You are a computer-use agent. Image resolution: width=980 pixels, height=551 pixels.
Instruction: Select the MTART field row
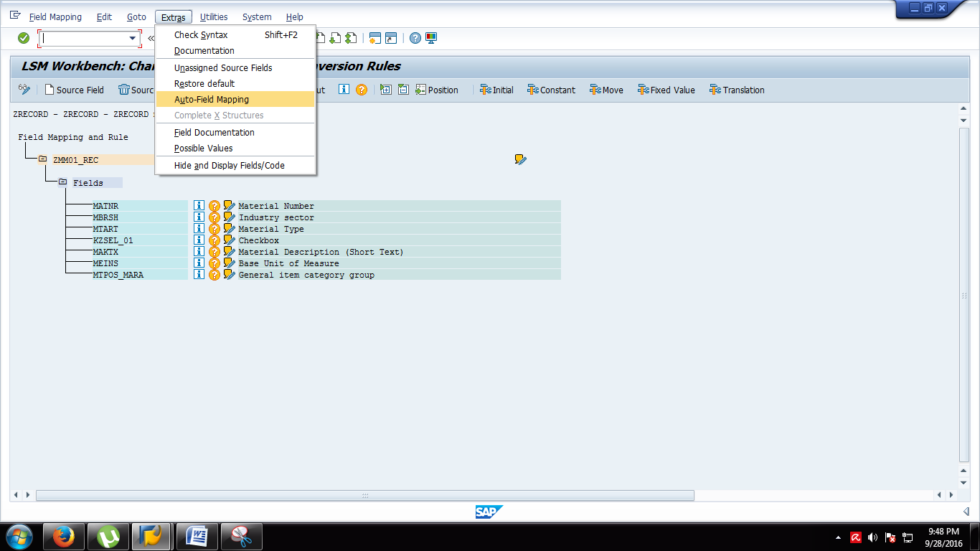click(140, 229)
